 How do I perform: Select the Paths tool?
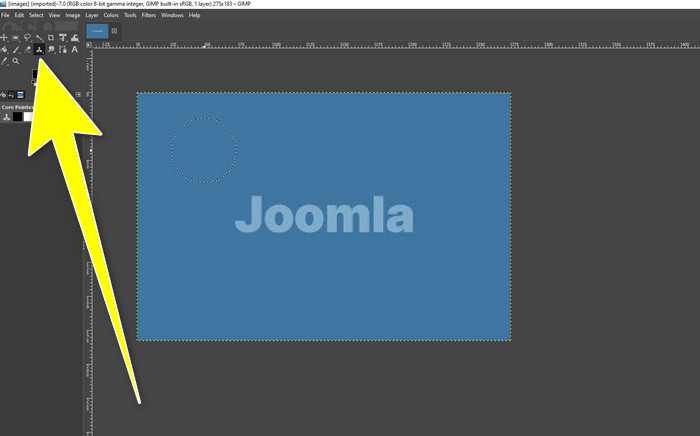(x=63, y=50)
